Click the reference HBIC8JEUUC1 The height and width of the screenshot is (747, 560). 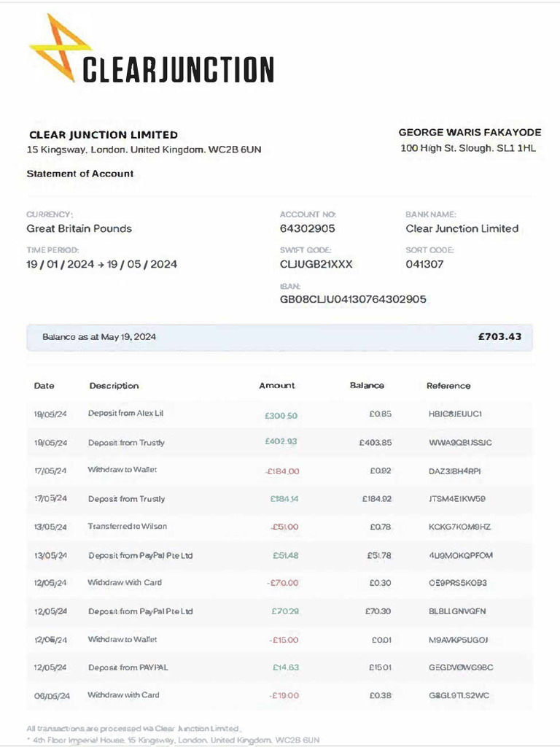tap(455, 414)
